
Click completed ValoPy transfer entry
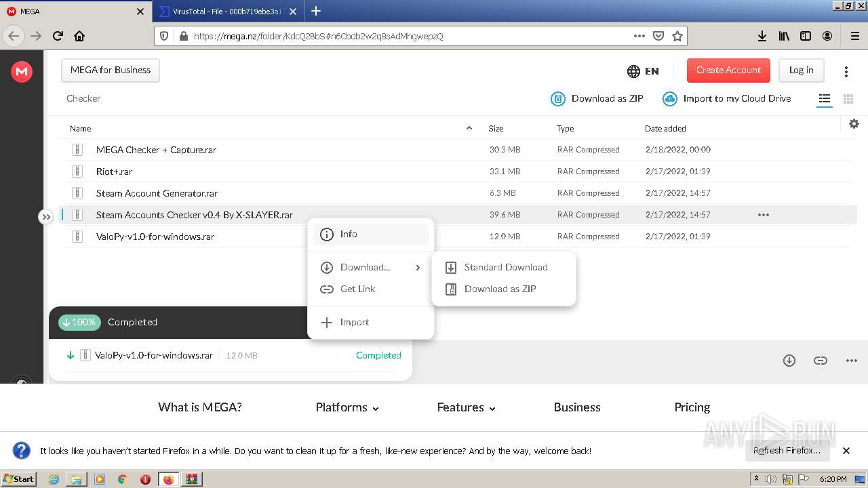231,355
